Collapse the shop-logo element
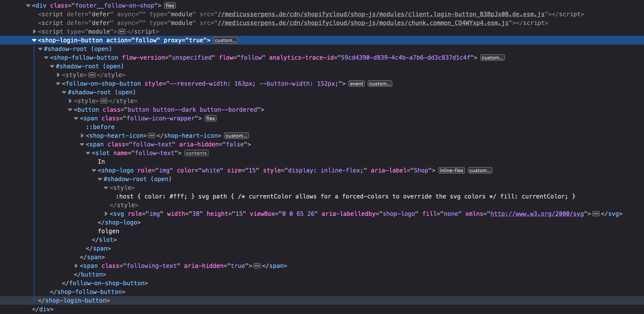644x314 pixels. point(94,170)
